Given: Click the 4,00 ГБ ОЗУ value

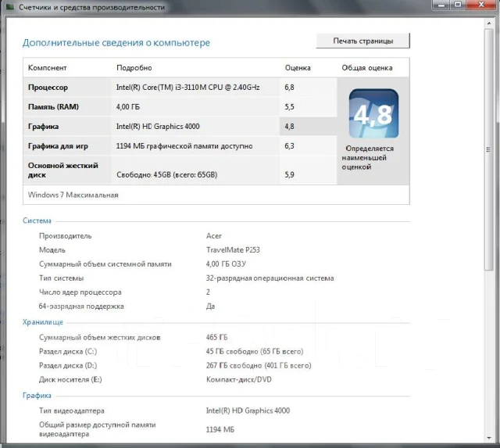Looking at the screenshot, I should [x=226, y=264].
